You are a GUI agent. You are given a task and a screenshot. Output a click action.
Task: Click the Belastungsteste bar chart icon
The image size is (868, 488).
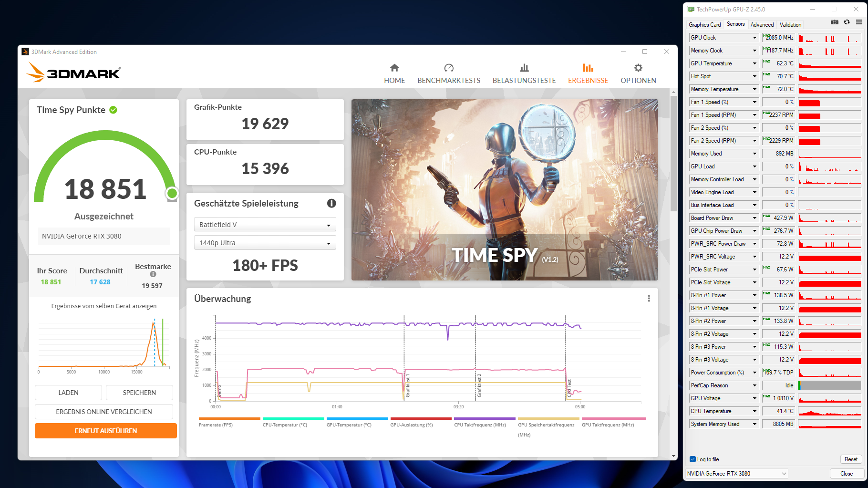coord(524,68)
